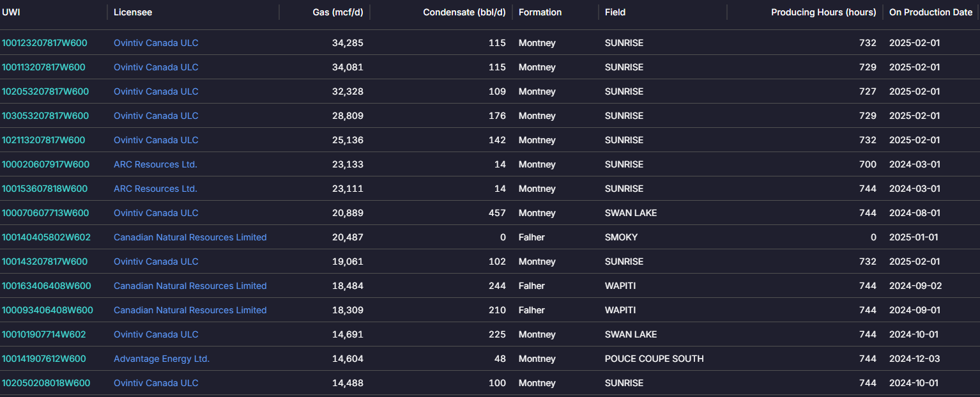The width and height of the screenshot is (980, 397).
Task: Open Advantage Energy Ltd. licensee link
Action: (x=162, y=359)
